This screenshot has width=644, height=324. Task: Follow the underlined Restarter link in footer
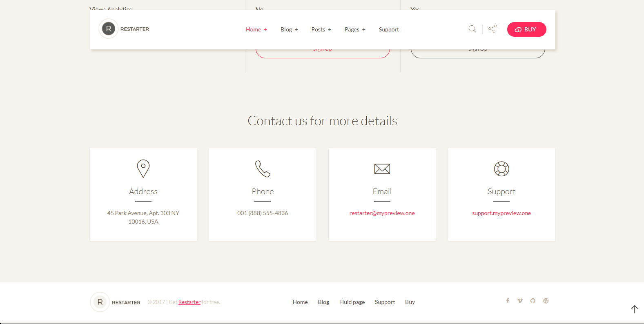[x=189, y=302]
